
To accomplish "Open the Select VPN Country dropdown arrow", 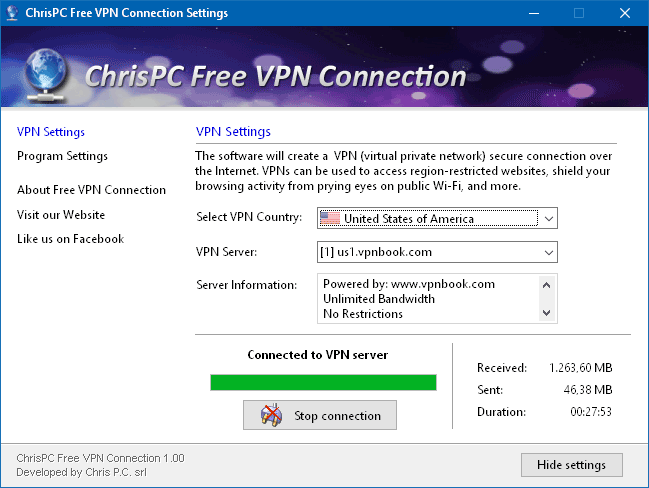I will click(549, 218).
